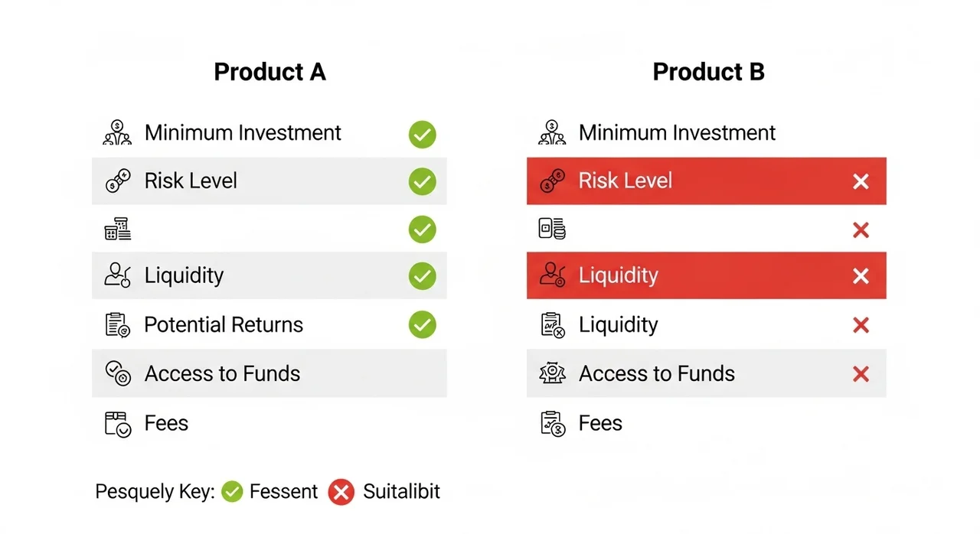Select the calculator icon in Product A's unlabeled row
This screenshot has width=980, height=534.
click(x=117, y=229)
